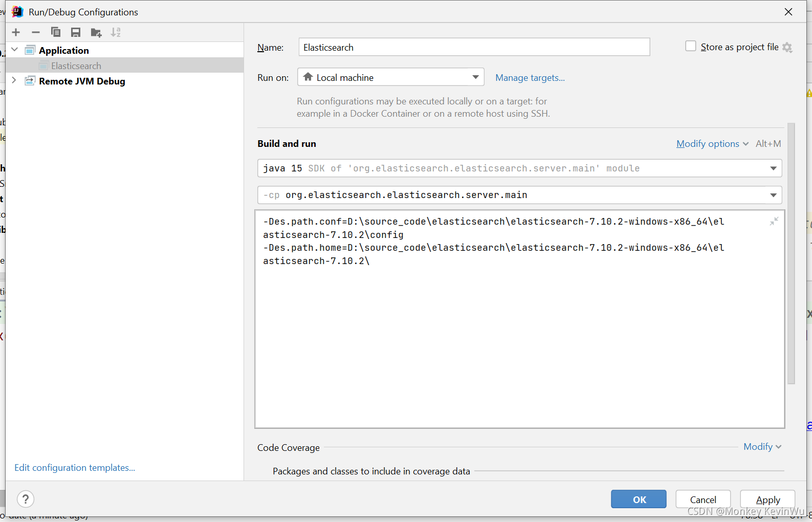Viewport: 812px width, 522px height.
Task: Select the Application category label
Action: click(64, 50)
